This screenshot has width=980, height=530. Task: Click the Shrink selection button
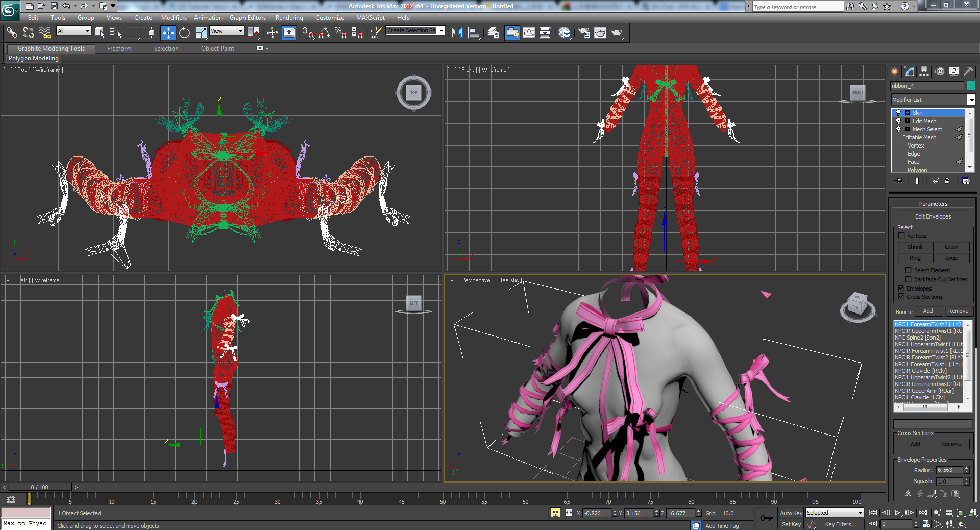pyautogui.click(x=915, y=247)
